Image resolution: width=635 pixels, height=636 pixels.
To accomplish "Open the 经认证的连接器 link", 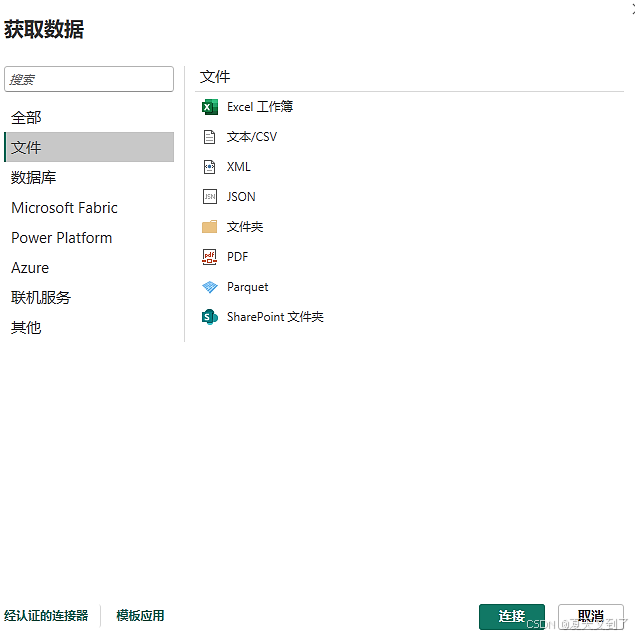I will 46,616.
